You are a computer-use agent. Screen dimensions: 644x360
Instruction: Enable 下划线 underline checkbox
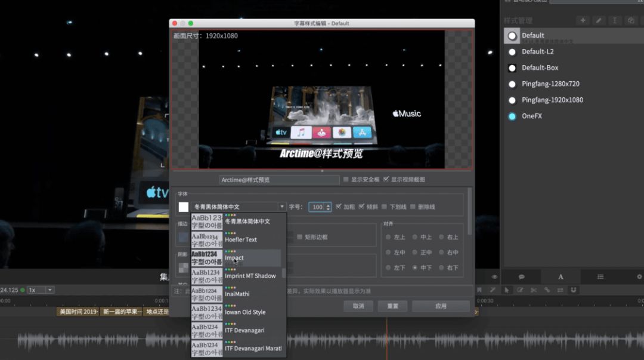pyautogui.click(x=384, y=207)
